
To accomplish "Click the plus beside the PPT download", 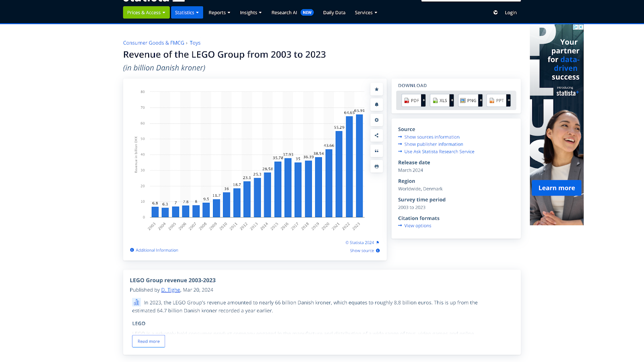I will [x=509, y=101].
